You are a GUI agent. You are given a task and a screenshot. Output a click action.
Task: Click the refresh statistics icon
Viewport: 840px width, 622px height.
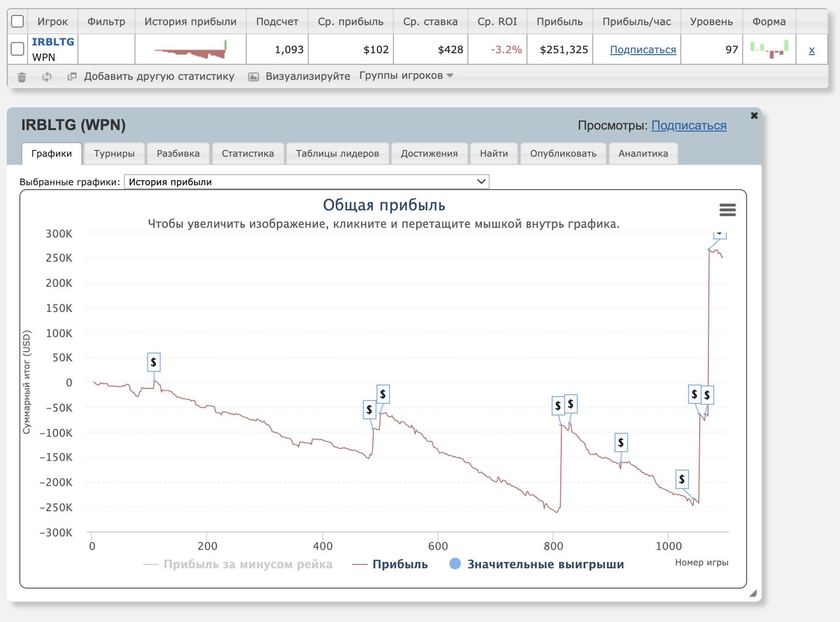pyautogui.click(x=47, y=77)
